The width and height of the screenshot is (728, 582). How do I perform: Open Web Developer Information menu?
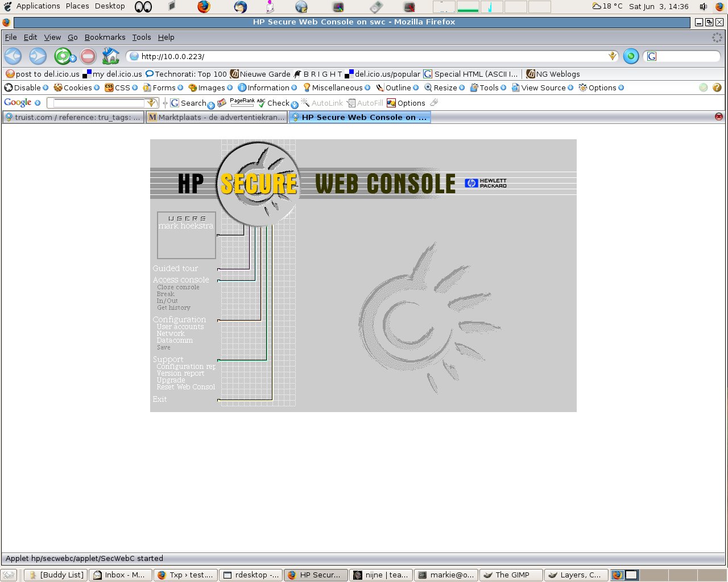[x=267, y=88]
